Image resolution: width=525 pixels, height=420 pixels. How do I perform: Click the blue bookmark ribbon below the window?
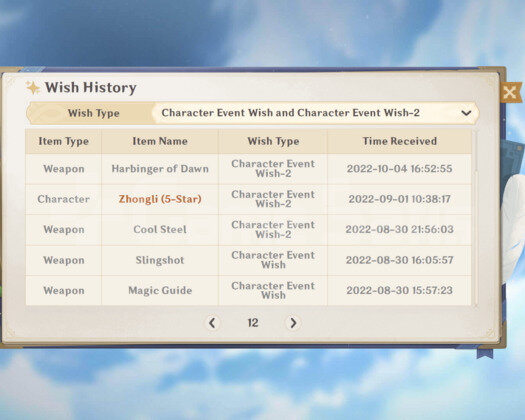[485, 353]
